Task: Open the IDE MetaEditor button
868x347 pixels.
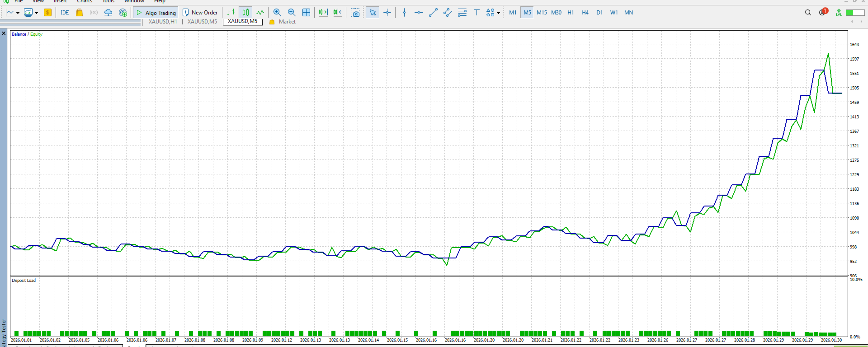Action: coord(65,13)
